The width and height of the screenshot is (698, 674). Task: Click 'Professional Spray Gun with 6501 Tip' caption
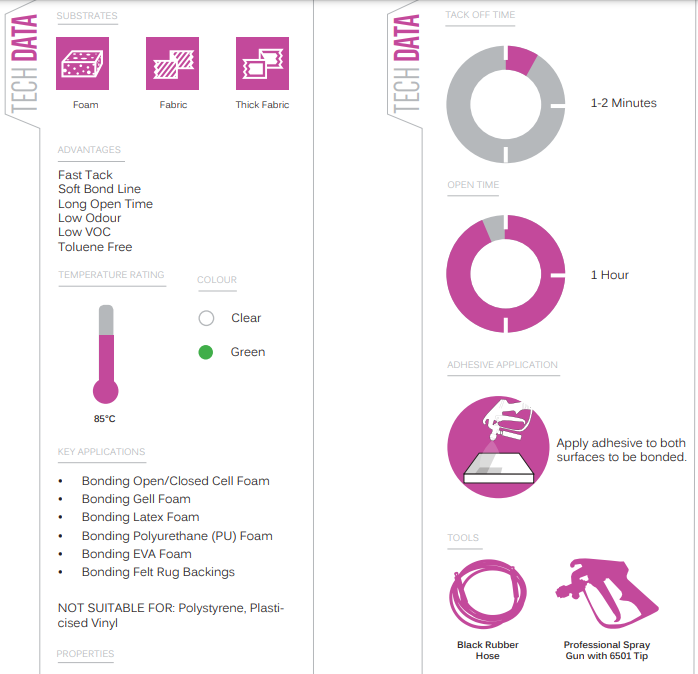(x=607, y=650)
